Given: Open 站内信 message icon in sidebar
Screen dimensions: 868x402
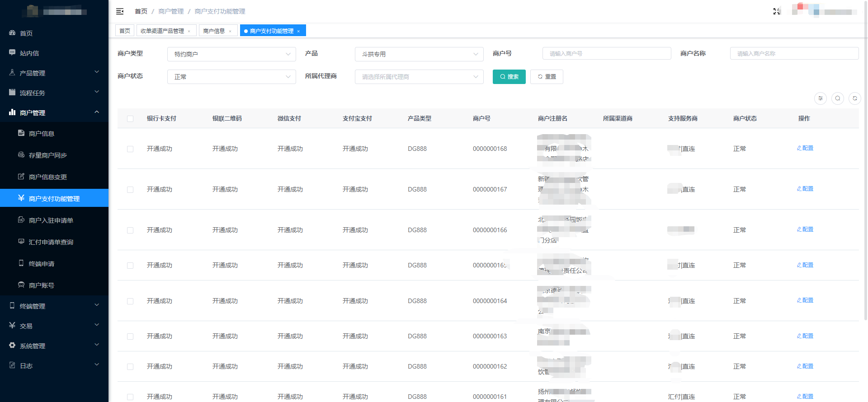Looking at the screenshot, I should pos(12,53).
